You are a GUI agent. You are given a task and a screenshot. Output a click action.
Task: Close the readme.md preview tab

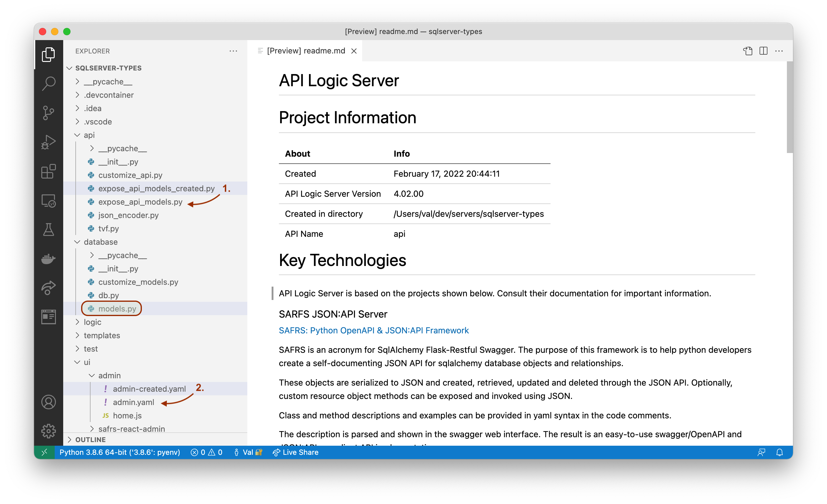[x=354, y=51]
